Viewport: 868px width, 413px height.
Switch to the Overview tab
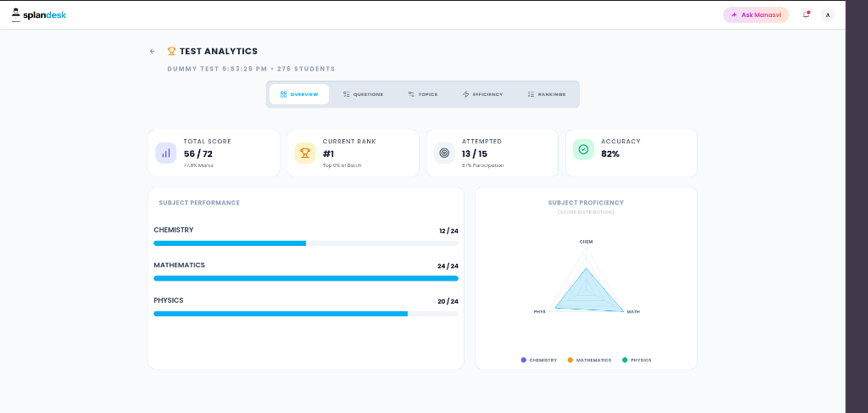(x=299, y=94)
